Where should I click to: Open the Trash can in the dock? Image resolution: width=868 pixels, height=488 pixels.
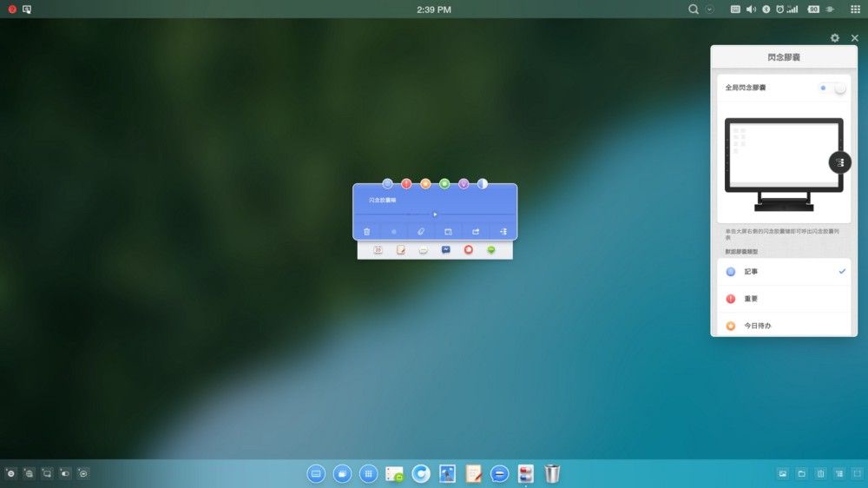pos(552,473)
